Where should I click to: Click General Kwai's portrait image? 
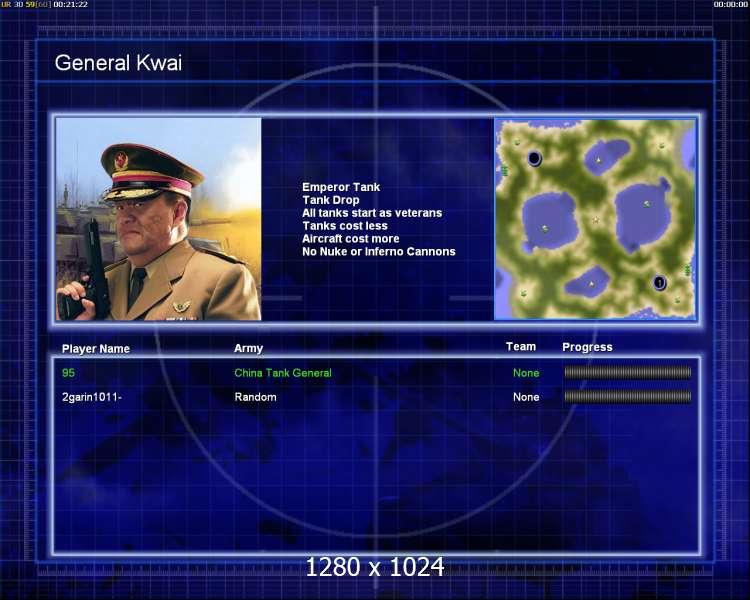pos(158,219)
